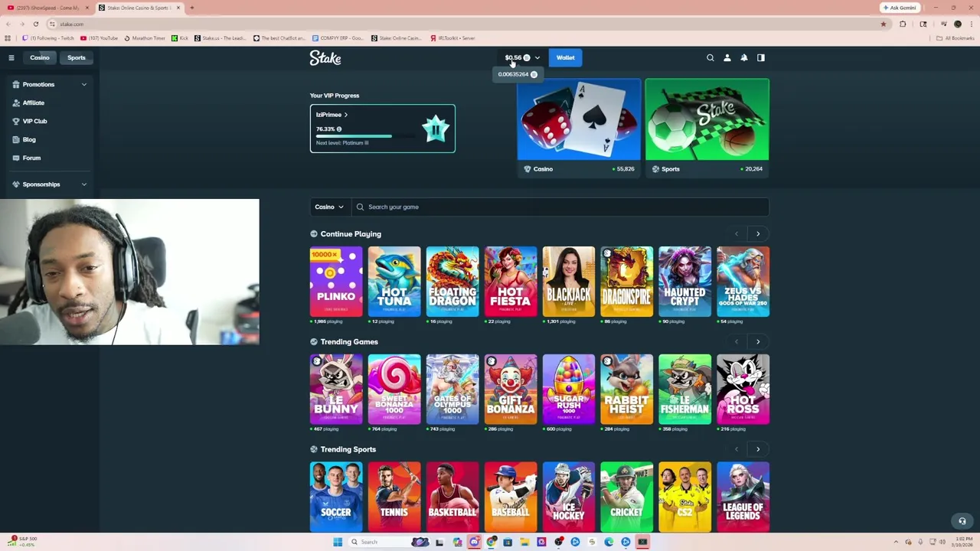The width and height of the screenshot is (980, 551).
Task: Open the All Bookmarks folder
Action: click(x=956, y=37)
